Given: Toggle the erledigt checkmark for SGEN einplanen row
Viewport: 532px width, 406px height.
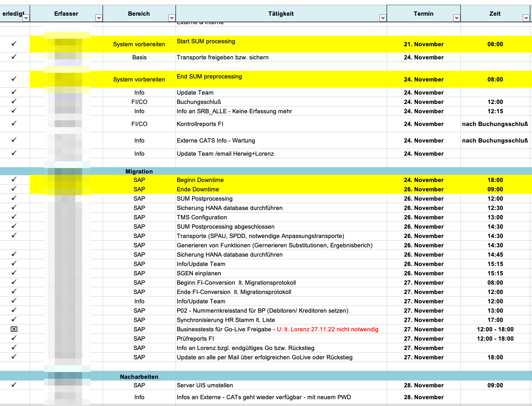Looking at the screenshot, I should point(14,273).
